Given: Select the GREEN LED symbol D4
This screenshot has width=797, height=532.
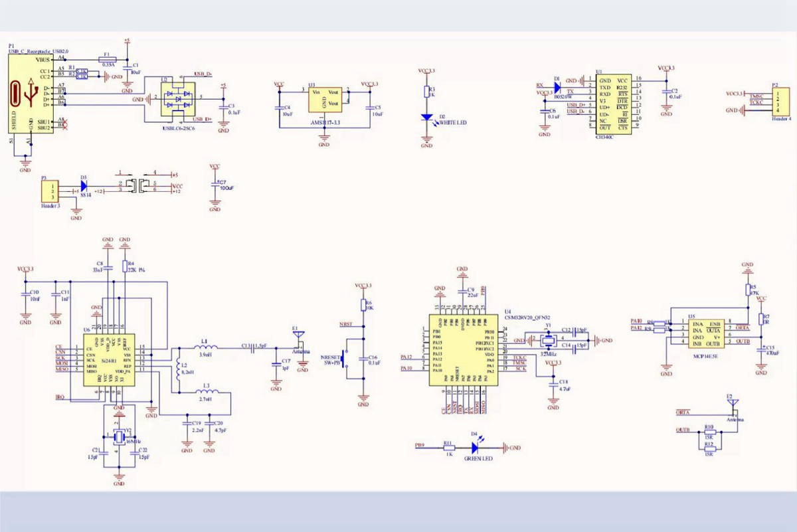Looking at the screenshot, I should click(476, 448).
